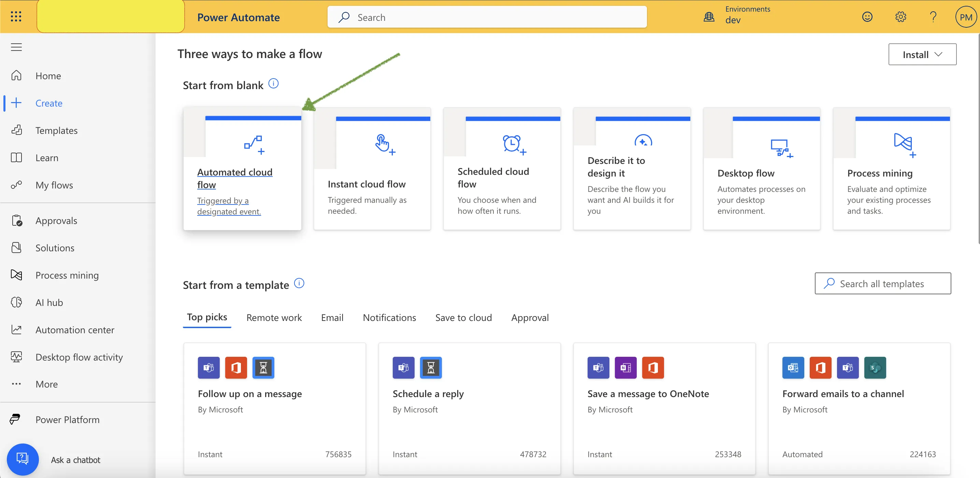
Task: Click the Templates icon in sidebar
Action: click(x=16, y=130)
